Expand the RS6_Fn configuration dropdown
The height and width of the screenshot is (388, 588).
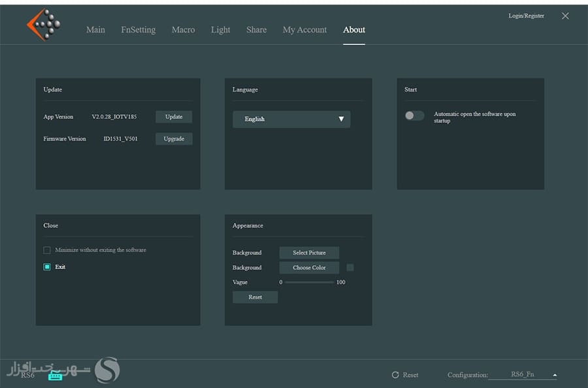pos(555,375)
